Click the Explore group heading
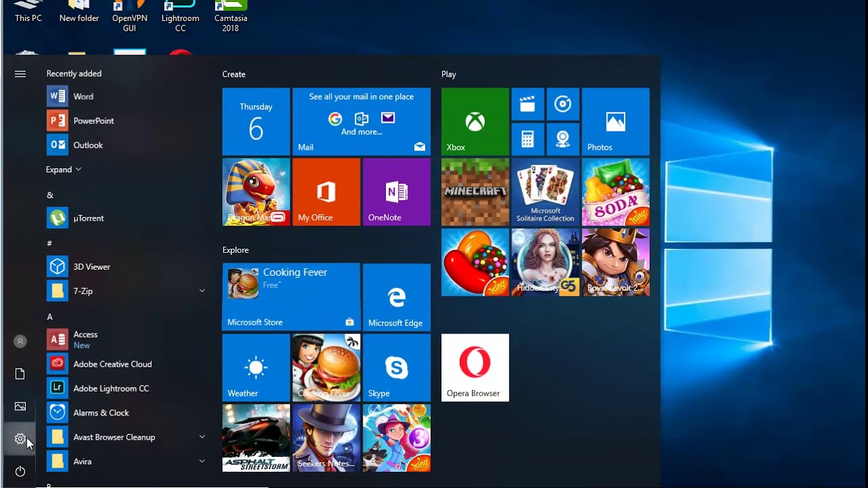Viewport: 868px width, 488px height. pos(235,250)
